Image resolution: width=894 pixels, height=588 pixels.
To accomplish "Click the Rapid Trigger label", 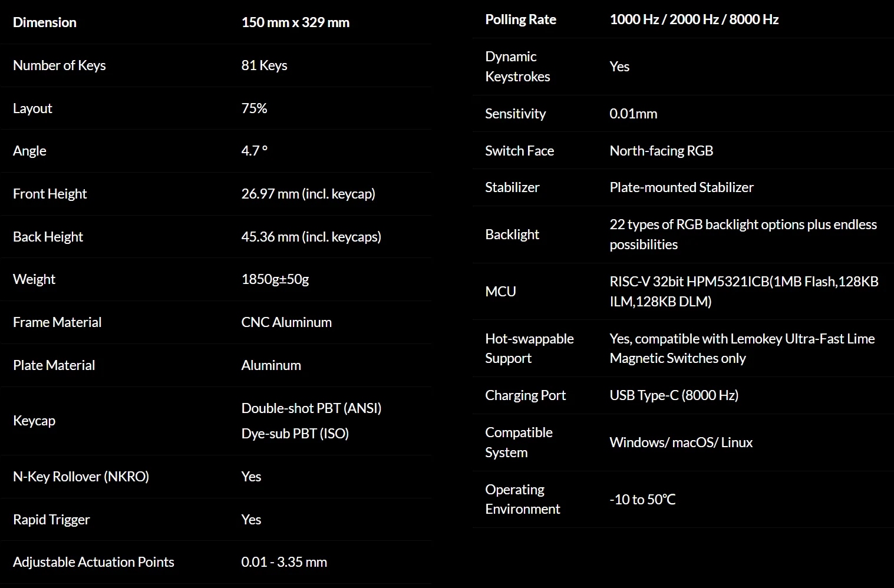I will pos(51,520).
